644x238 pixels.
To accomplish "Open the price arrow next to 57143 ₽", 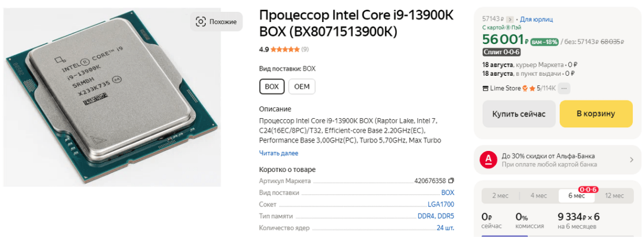I will click(x=510, y=20).
